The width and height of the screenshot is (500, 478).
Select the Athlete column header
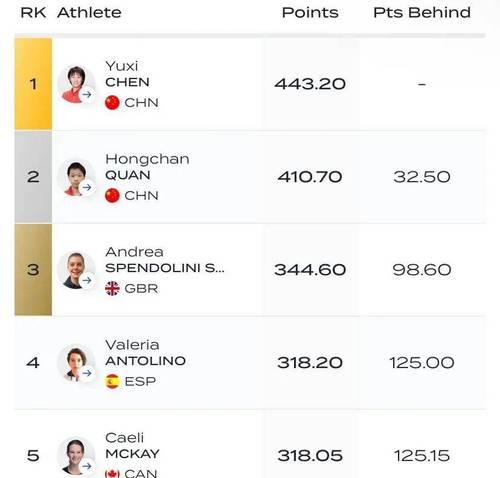click(x=89, y=13)
